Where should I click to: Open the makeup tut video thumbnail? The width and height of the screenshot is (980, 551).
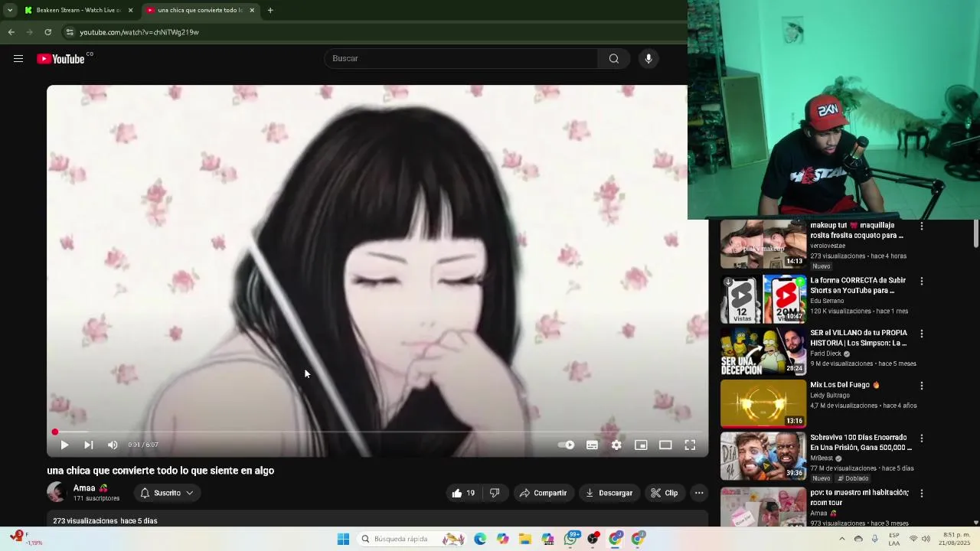click(x=763, y=244)
